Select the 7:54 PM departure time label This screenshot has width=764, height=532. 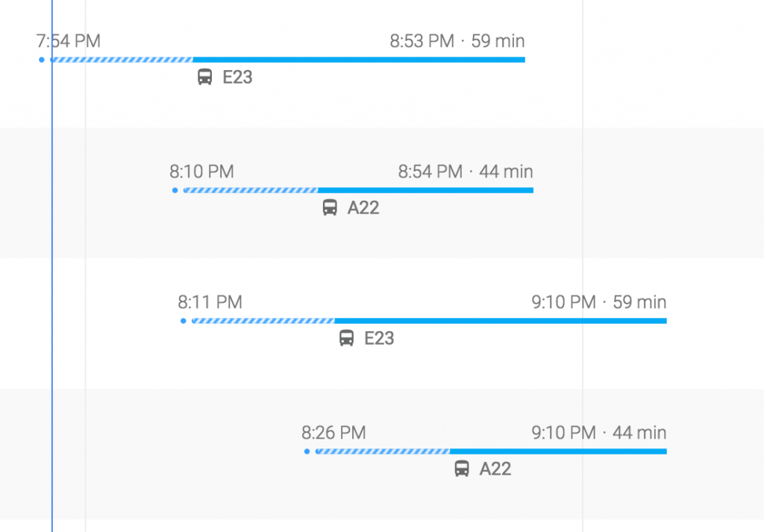68,41
